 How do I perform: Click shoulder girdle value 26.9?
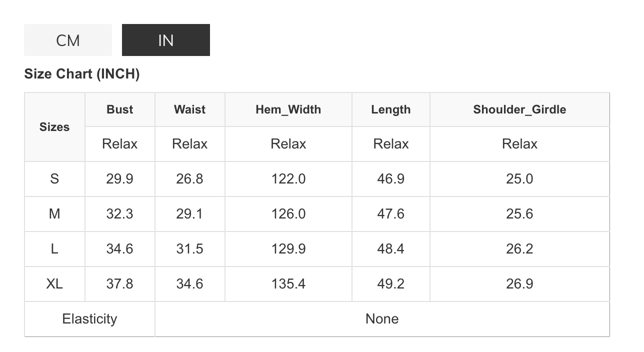[519, 284]
